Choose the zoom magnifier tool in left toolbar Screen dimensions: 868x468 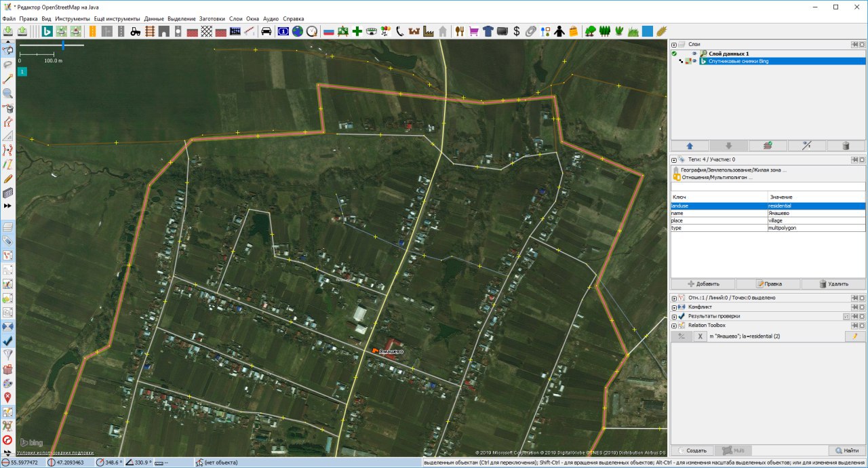click(8, 94)
